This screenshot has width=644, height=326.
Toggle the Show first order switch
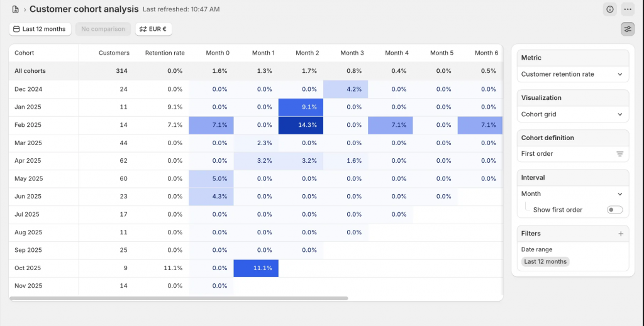click(614, 210)
